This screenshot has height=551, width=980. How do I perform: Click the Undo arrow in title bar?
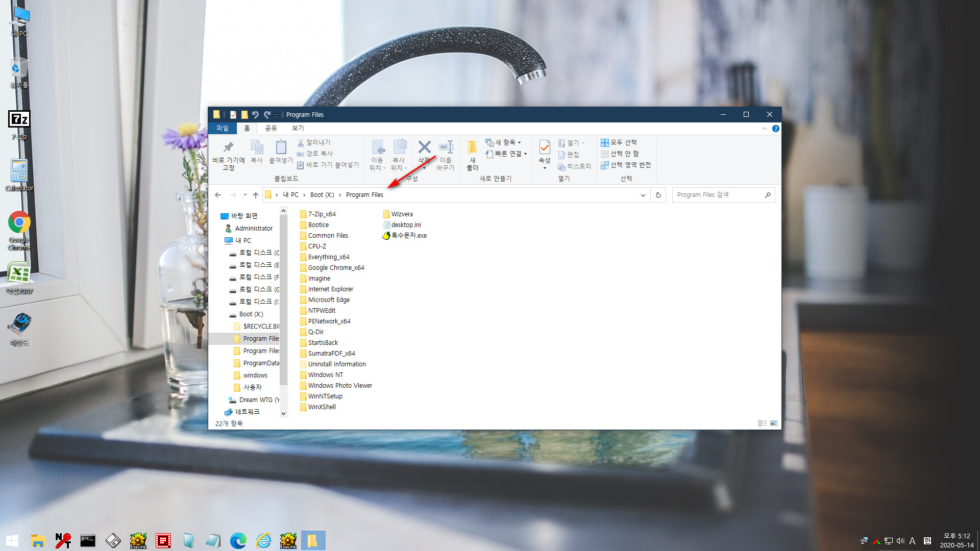click(255, 115)
